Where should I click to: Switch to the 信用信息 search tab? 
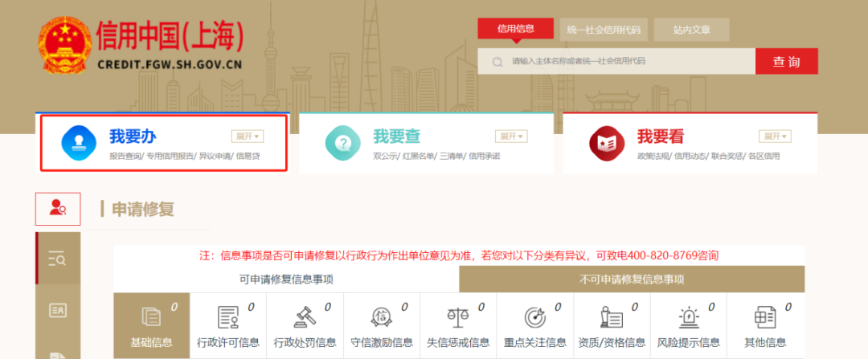coord(516,29)
